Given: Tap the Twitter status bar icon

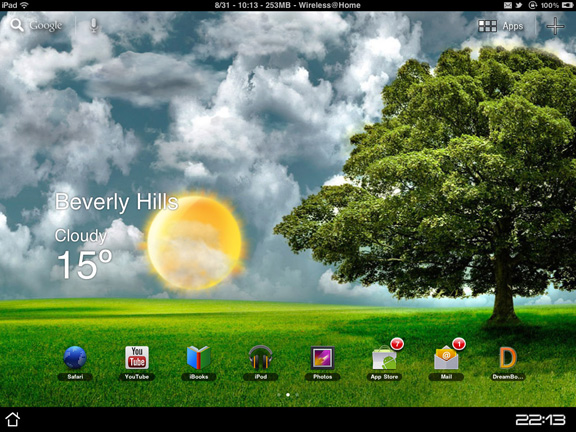Looking at the screenshot, I should point(519,5).
